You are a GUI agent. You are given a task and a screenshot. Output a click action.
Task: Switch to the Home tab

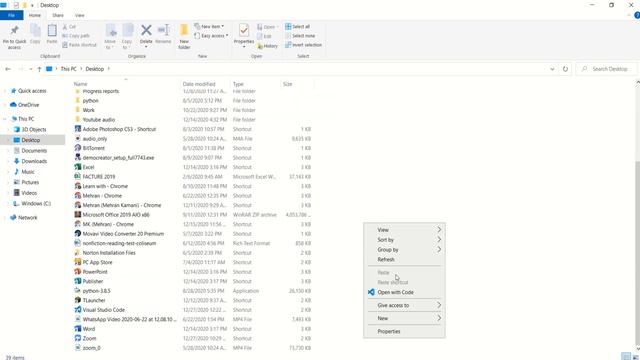point(35,15)
